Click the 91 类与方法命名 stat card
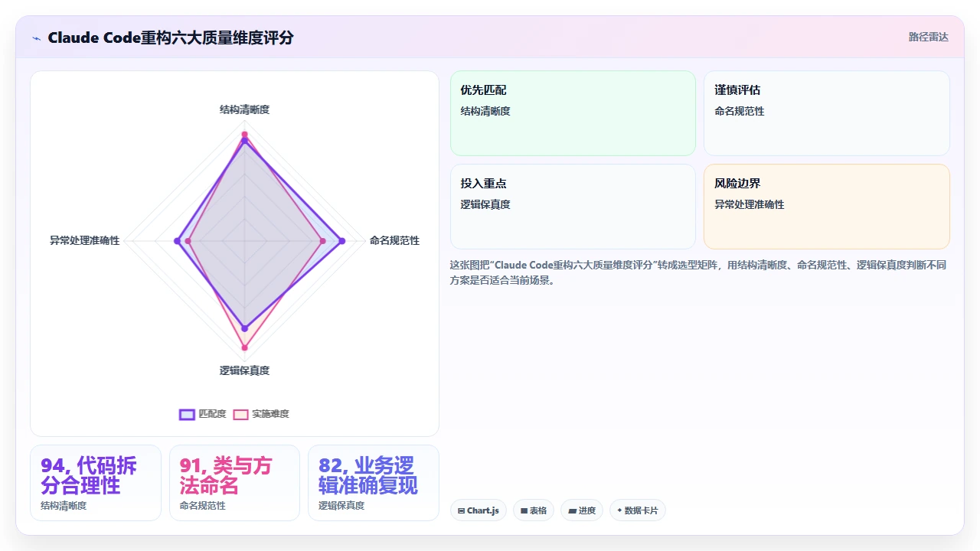The height and width of the screenshot is (551, 980). pyautogui.click(x=234, y=483)
